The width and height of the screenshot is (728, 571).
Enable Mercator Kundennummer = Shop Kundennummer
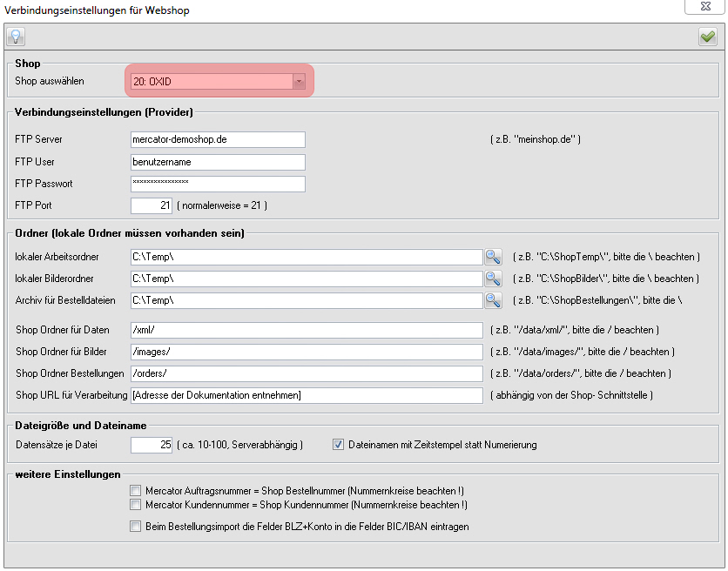[135, 505]
